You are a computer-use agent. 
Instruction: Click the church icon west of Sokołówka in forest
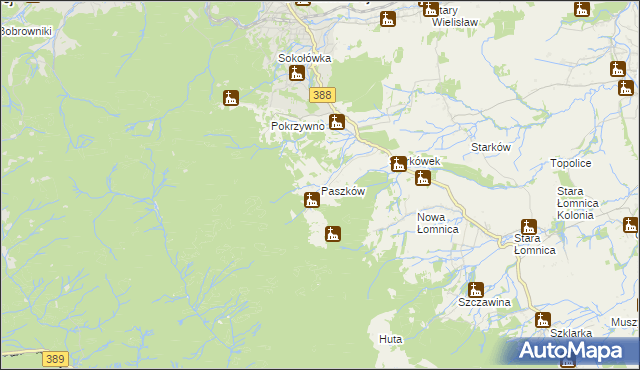(x=231, y=98)
